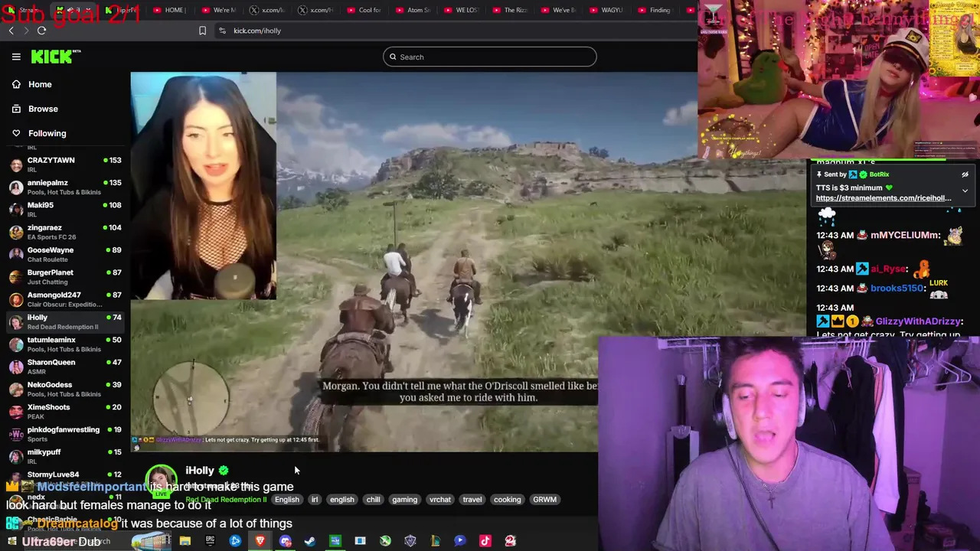
Task: Open XimeShoots channel in sidebar
Action: pos(65,412)
